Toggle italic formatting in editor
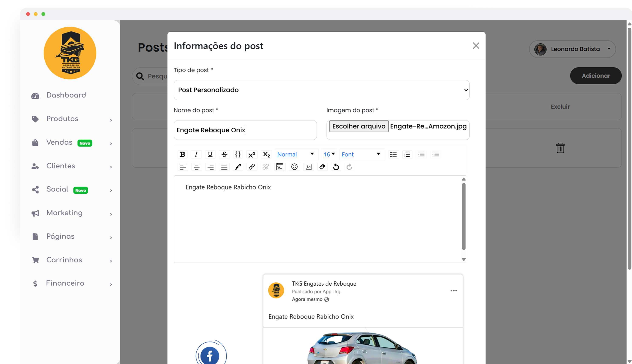The width and height of the screenshot is (632, 364). (196, 154)
